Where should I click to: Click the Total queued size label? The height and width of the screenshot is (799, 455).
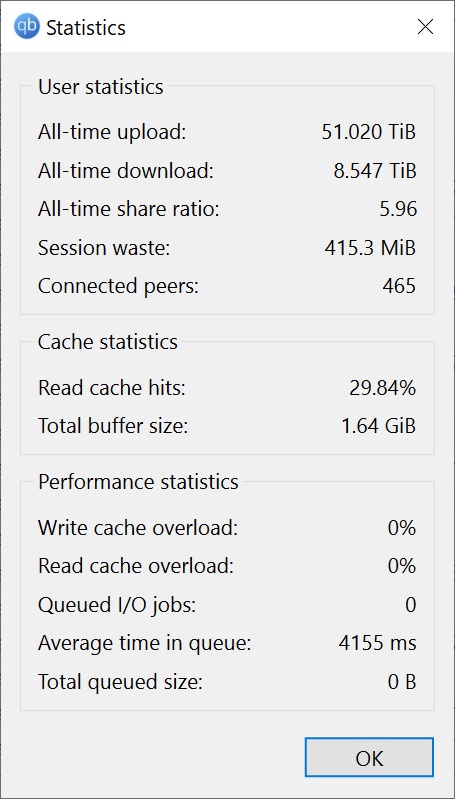click(x=120, y=682)
